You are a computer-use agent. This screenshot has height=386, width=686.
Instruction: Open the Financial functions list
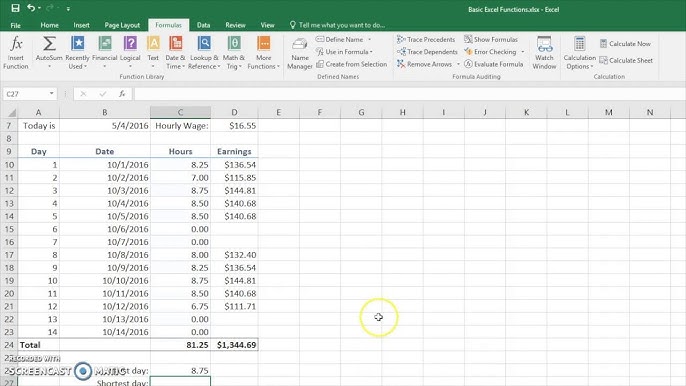(x=105, y=53)
